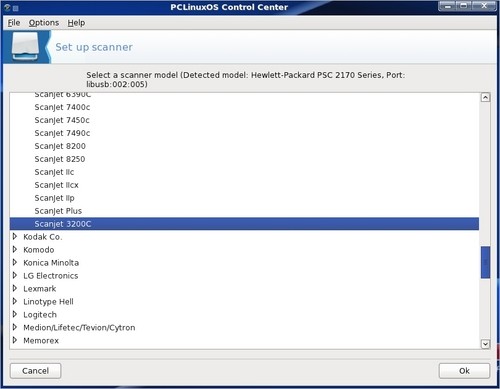
Task: Select the Komodo label
Action: click(39, 250)
